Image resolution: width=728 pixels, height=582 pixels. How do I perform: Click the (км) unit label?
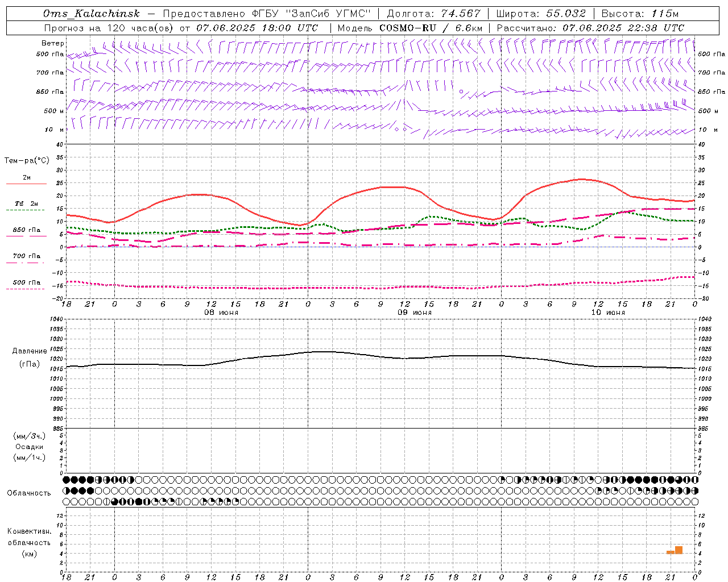[29, 554]
